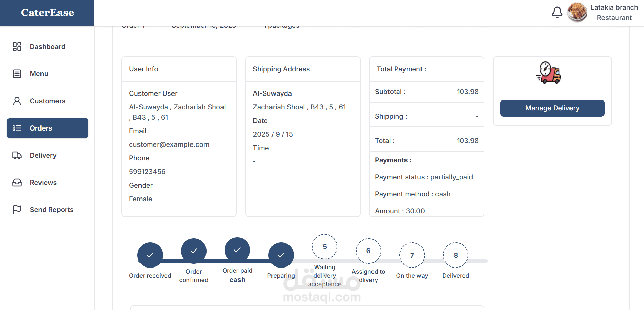Click the Total Payment header
644x310 pixels.
point(427,69)
